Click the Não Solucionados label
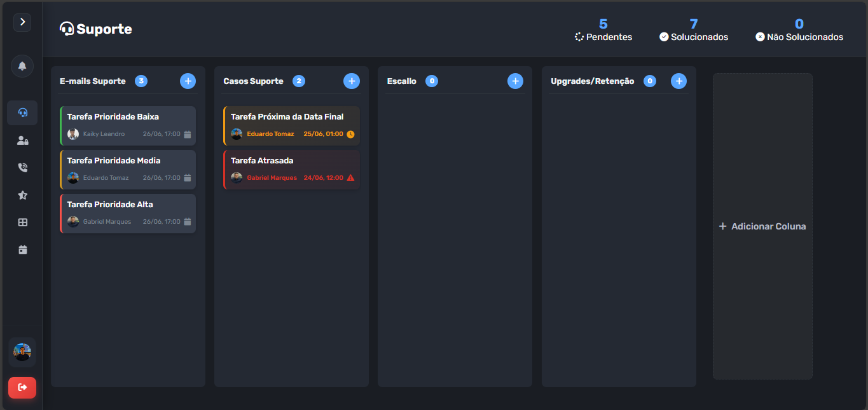 (x=805, y=37)
